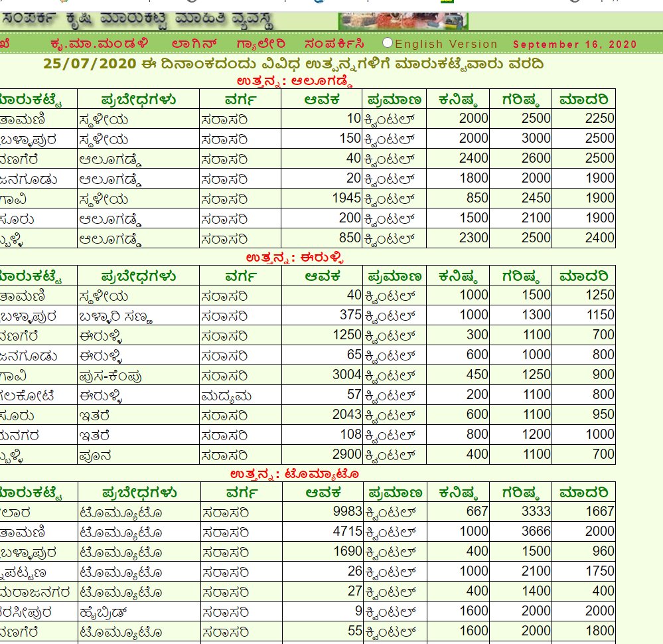Click ಮಾದರಿ header in onion table
The height and width of the screenshot is (644, 663).
(x=583, y=276)
